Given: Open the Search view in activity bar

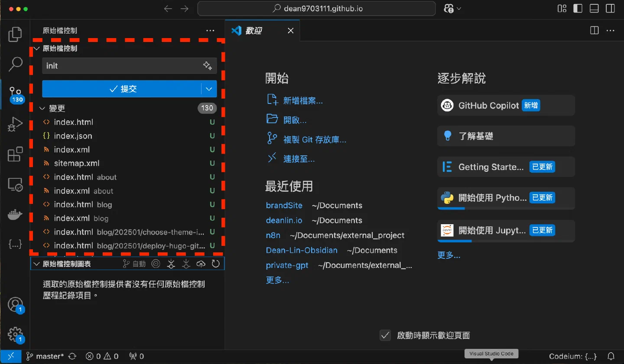Looking at the screenshot, I should pyautogui.click(x=15, y=64).
